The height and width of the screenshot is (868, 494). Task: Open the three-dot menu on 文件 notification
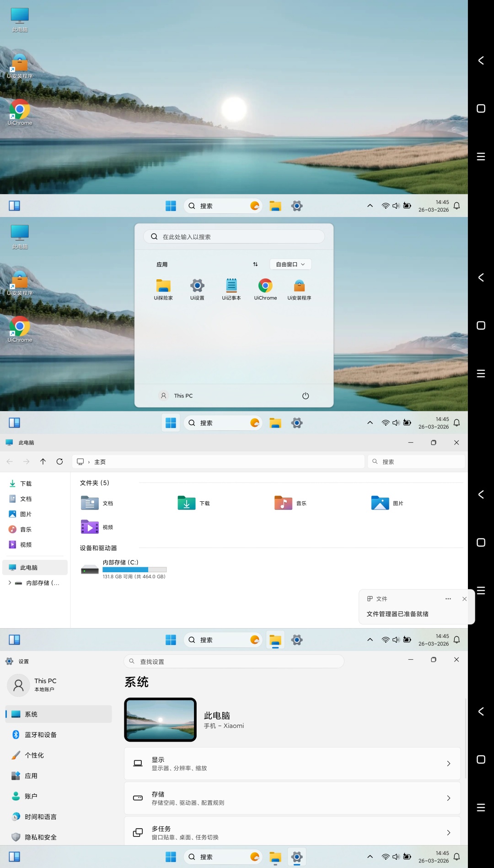(448, 599)
